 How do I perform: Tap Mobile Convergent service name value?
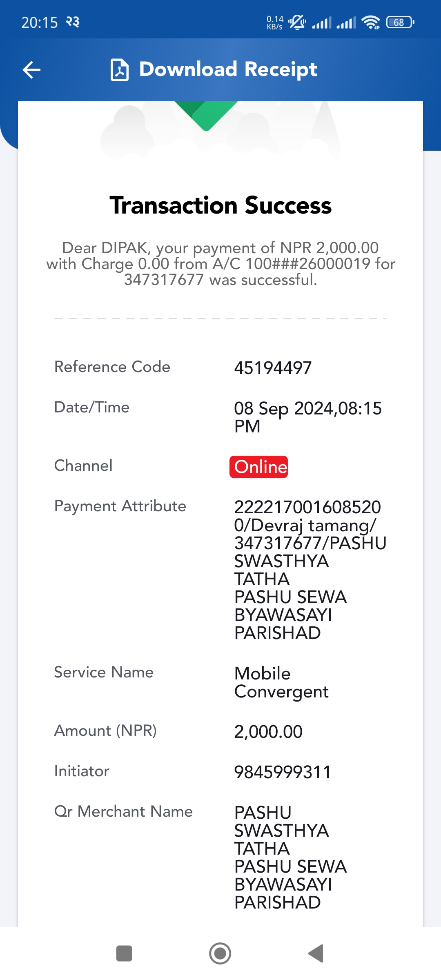(281, 682)
